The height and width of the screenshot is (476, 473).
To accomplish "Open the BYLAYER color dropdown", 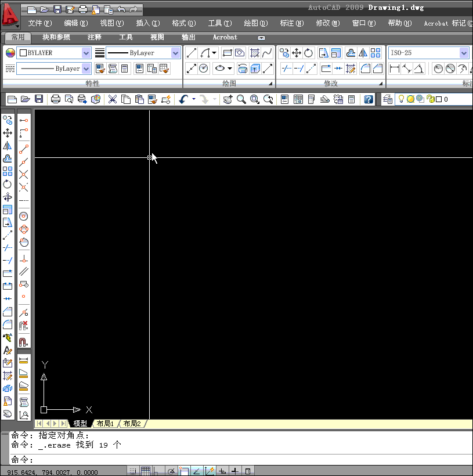I will 86,53.
